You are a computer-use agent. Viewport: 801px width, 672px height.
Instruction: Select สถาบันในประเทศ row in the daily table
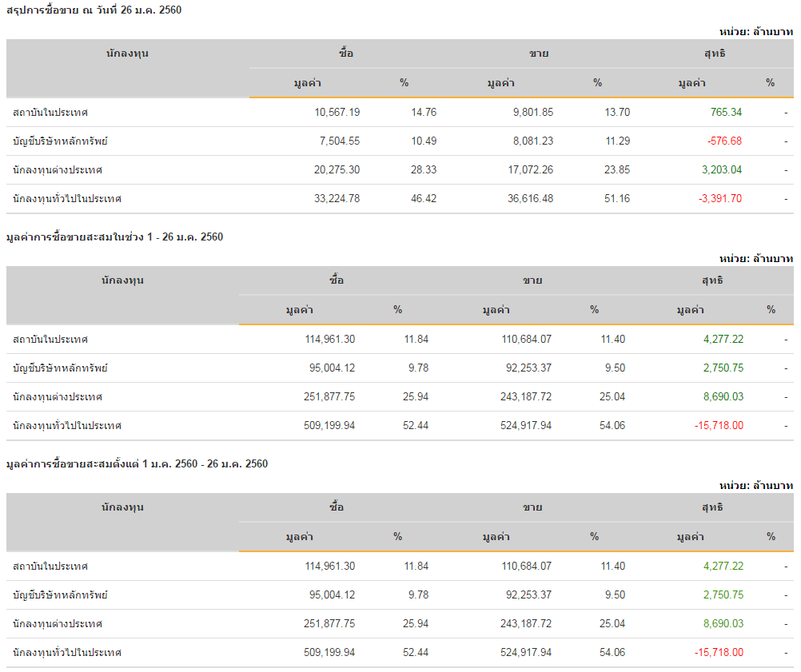tap(400, 113)
